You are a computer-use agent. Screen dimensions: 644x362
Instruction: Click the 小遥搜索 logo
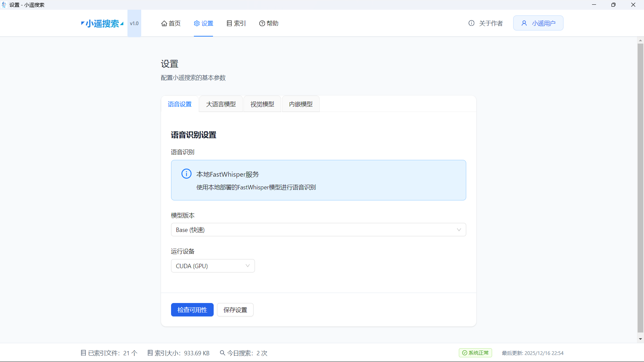[102, 23]
